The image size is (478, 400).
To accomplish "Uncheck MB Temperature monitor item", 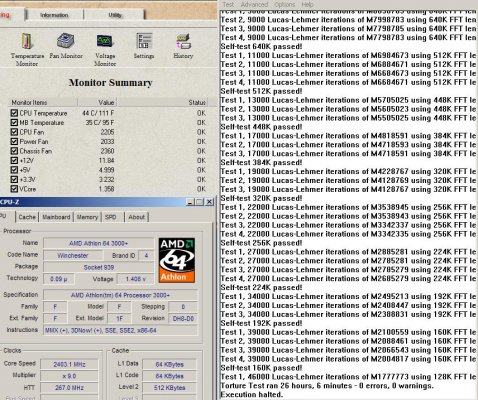I will pos(14,123).
